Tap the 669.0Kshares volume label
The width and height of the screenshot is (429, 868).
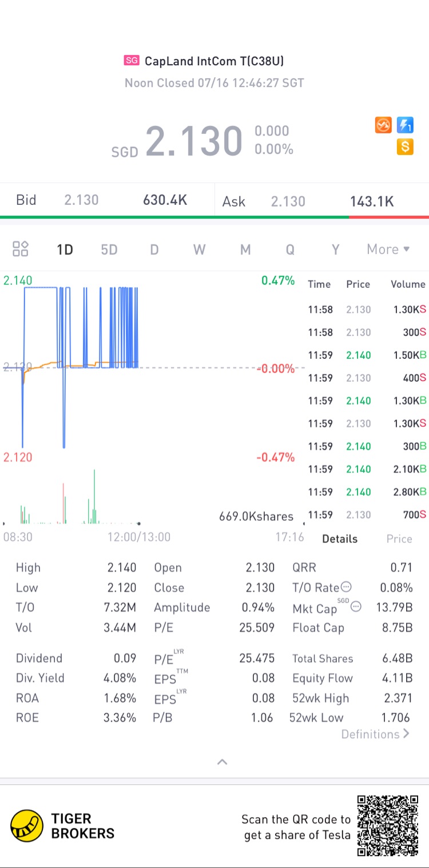(256, 516)
